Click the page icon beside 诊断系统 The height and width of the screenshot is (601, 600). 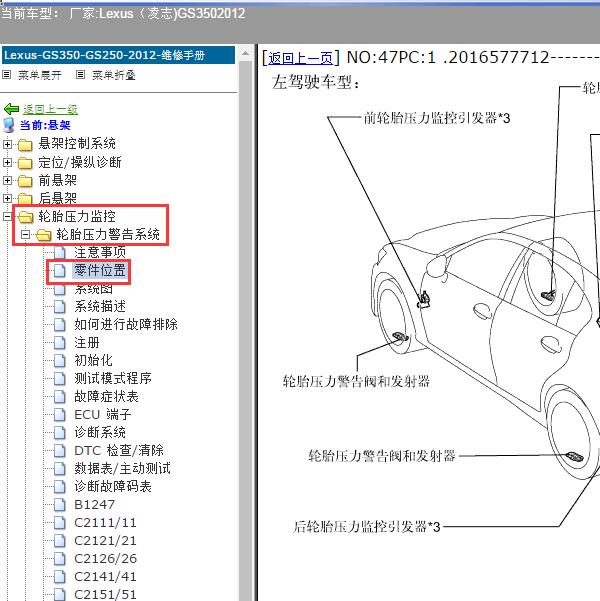pyautogui.click(x=59, y=433)
